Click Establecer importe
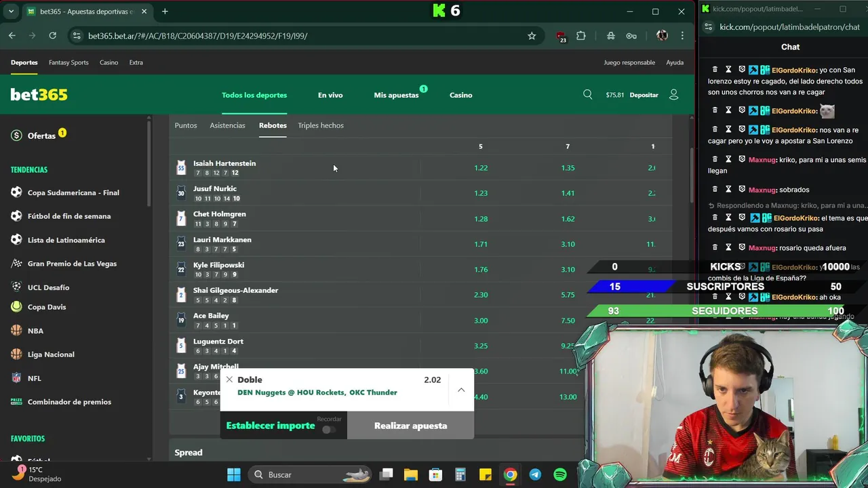Image resolution: width=868 pixels, height=488 pixels. (271, 426)
